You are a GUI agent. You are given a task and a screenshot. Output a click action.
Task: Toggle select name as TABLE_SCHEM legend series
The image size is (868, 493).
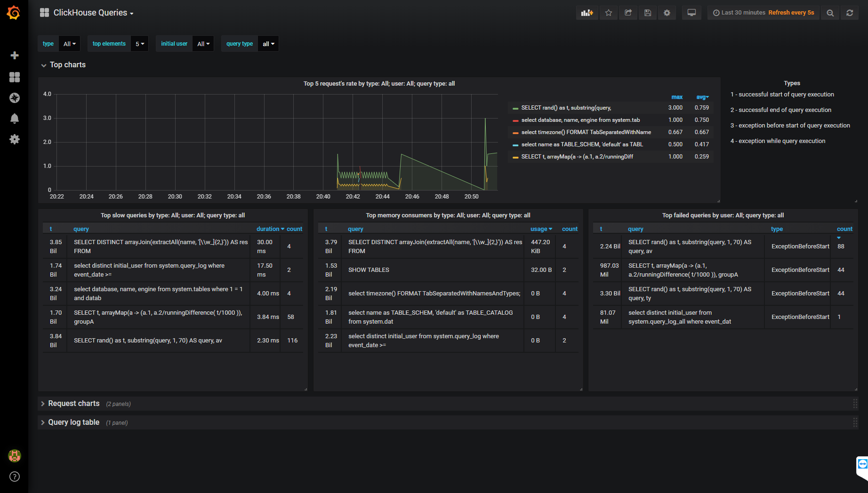tap(582, 144)
